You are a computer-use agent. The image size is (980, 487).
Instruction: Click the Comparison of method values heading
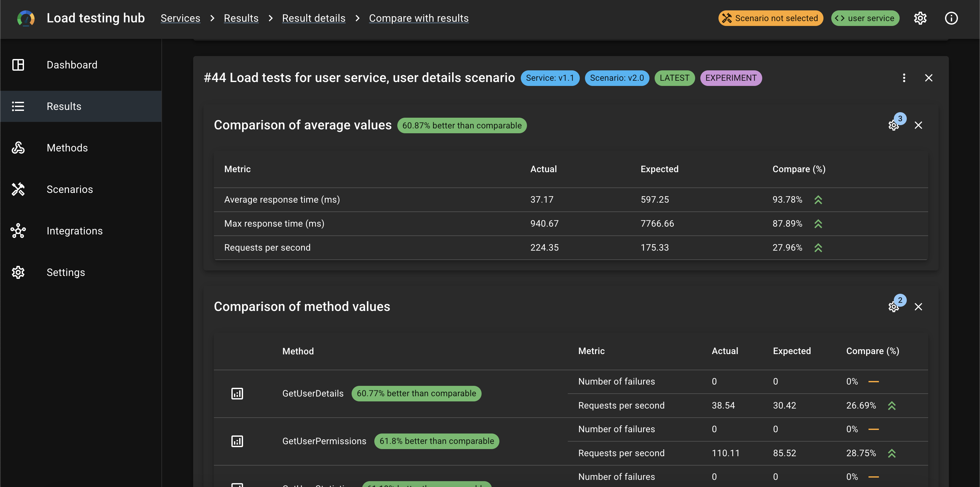[302, 307]
